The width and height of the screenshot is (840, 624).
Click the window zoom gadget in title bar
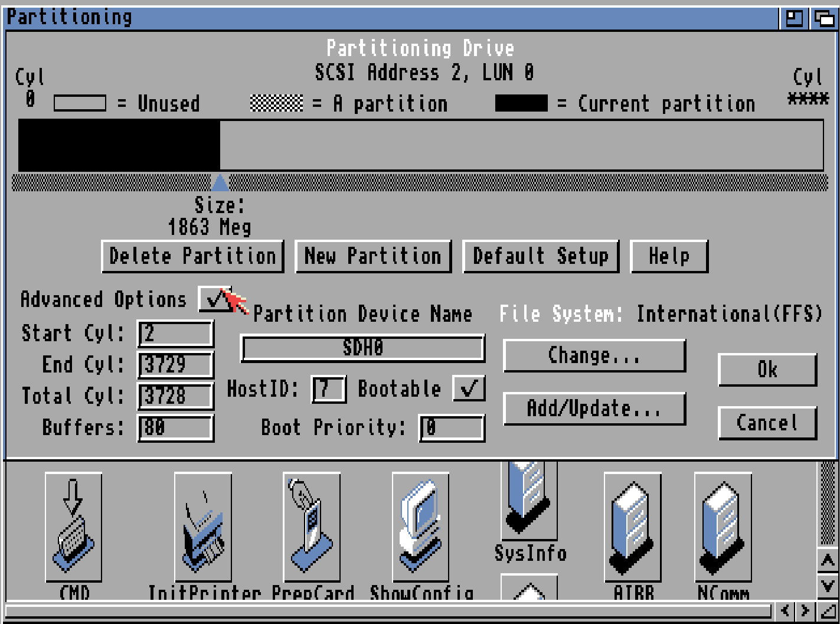pos(794,18)
